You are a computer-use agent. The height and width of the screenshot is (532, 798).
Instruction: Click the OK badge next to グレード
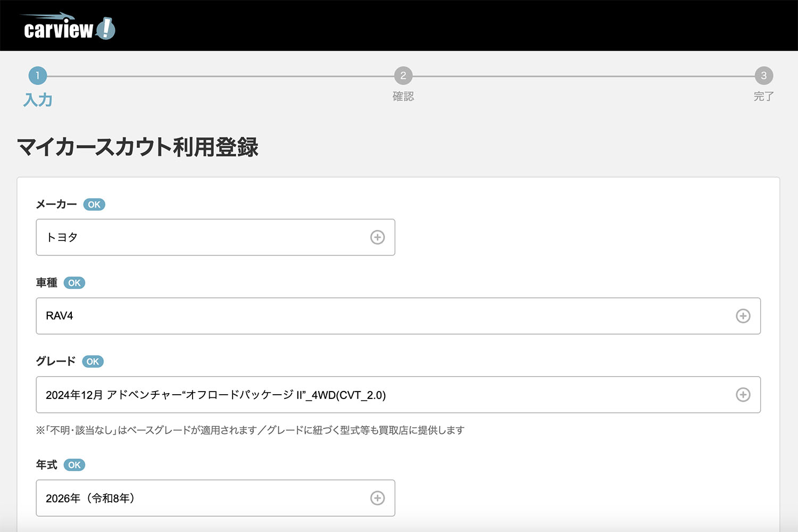pos(93,362)
